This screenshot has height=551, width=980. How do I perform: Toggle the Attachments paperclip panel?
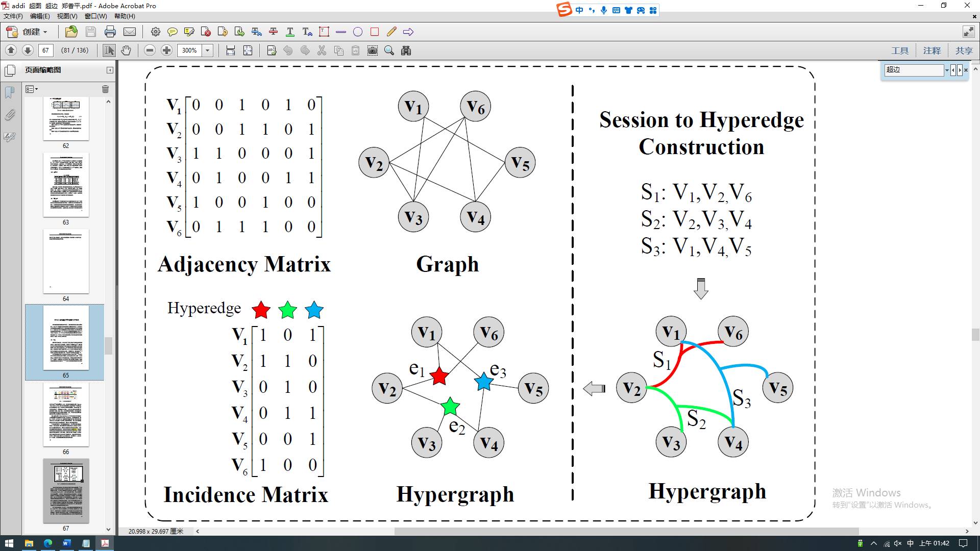pyautogui.click(x=10, y=115)
